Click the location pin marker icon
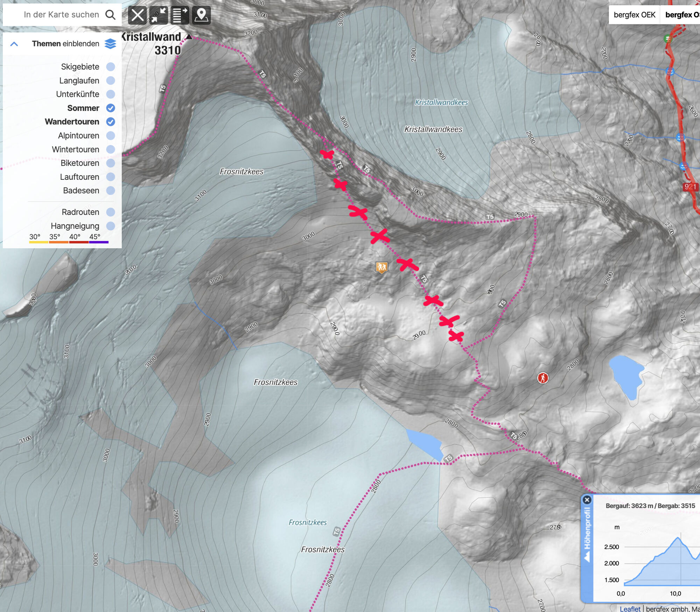Screen dimensions: 700x612 point(201,15)
